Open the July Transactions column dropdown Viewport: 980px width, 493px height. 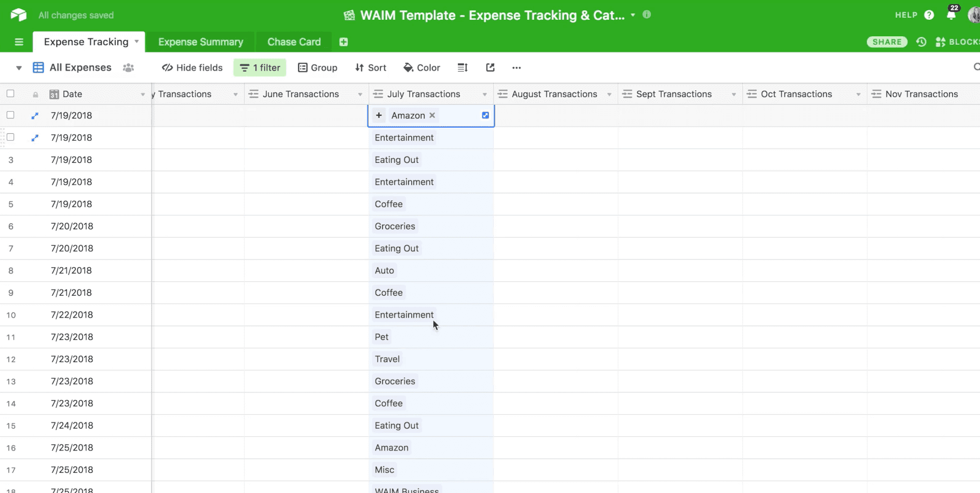coord(485,94)
